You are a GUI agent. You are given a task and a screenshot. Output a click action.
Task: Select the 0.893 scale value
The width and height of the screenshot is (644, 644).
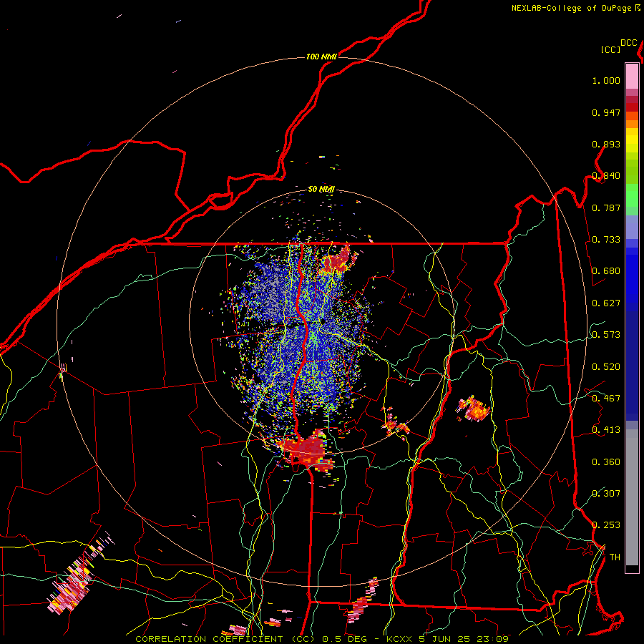click(x=606, y=144)
